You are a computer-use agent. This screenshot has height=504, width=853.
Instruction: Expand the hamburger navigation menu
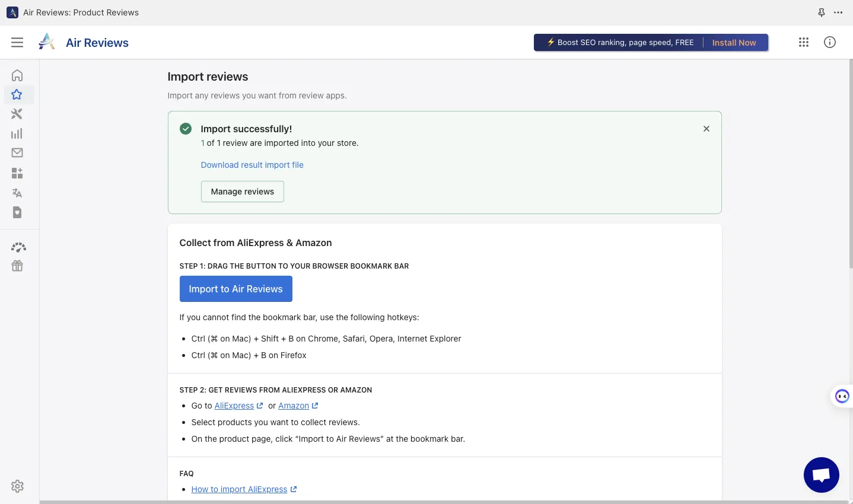[17, 42]
